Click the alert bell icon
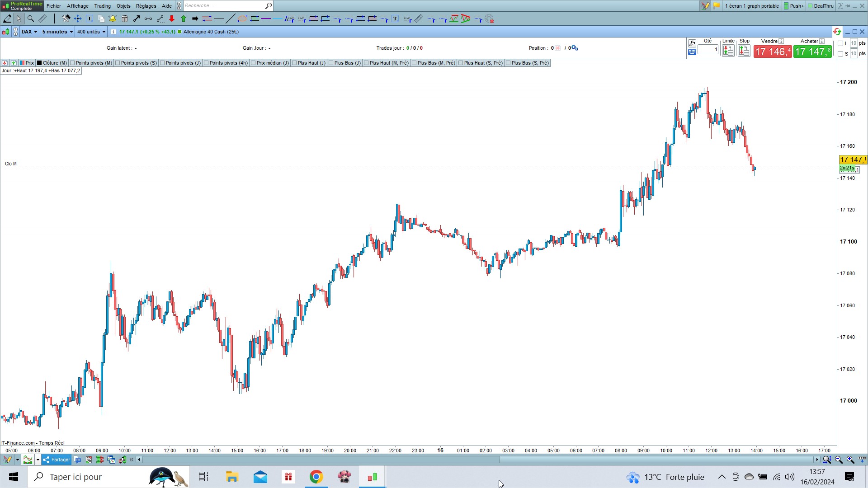Image resolution: width=868 pixels, height=488 pixels. pos(113,19)
